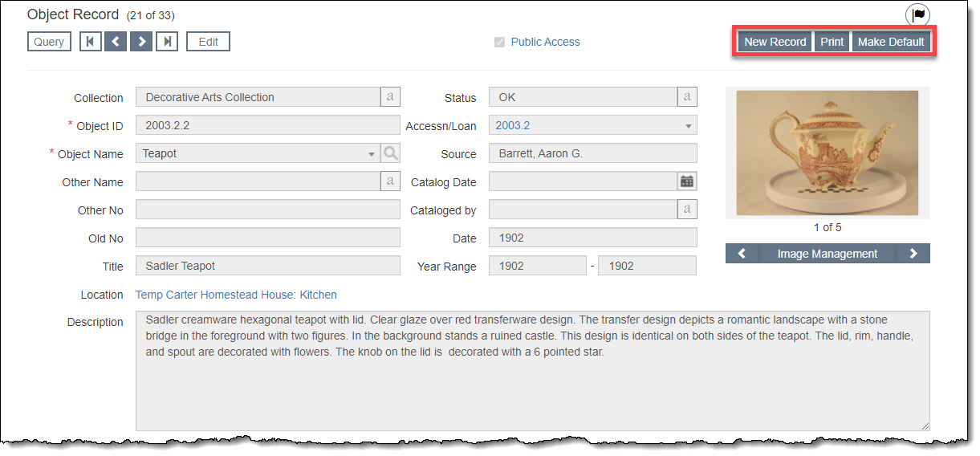
Task: Toggle the Public Access checkbox
Action: 500,43
